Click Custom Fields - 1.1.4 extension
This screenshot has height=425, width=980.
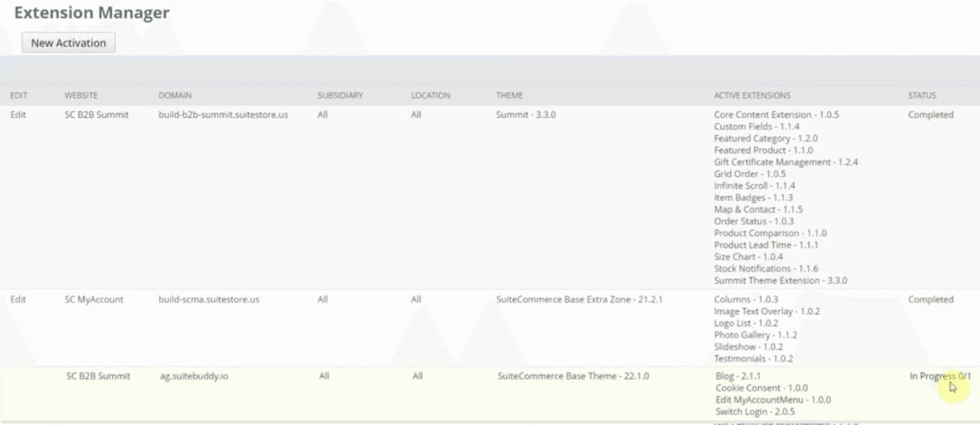coord(757,127)
